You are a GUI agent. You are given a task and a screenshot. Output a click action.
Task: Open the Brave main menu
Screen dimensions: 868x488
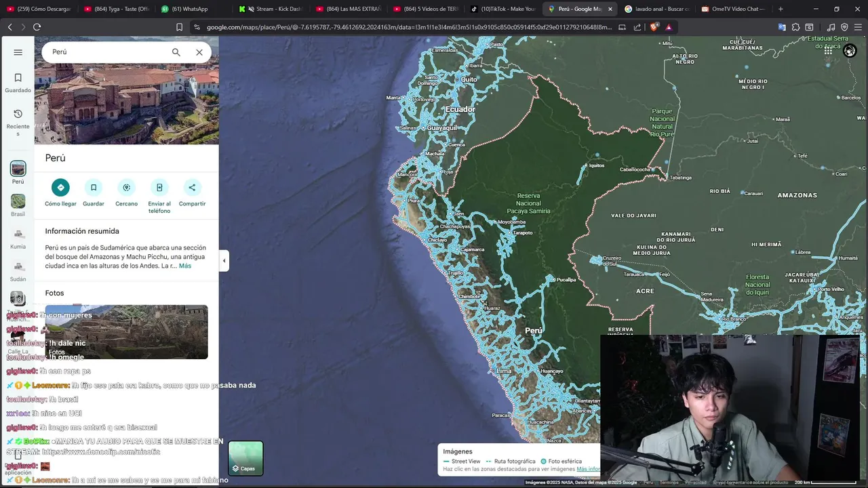tap(858, 27)
